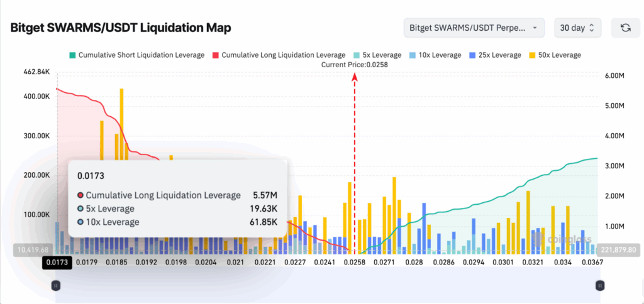644x304 pixels.
Task: Click the 0.034 x-axis label
Action: coord(563,263)
